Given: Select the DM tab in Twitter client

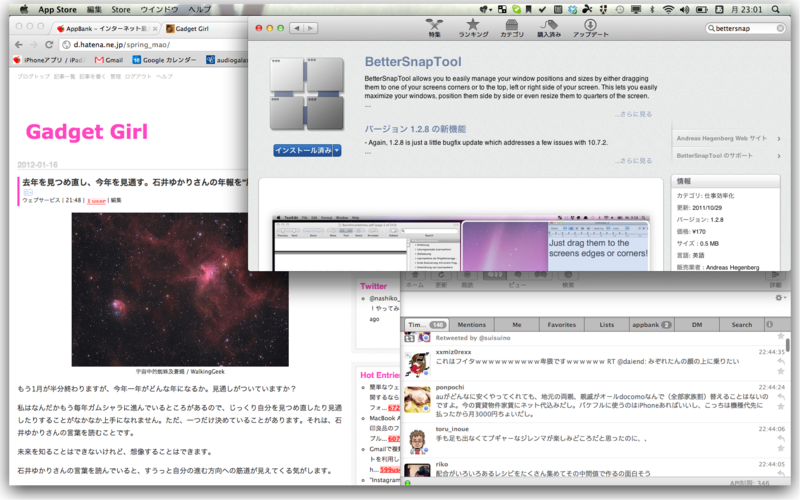Looking at the screenshot, I should click(697, 324).
